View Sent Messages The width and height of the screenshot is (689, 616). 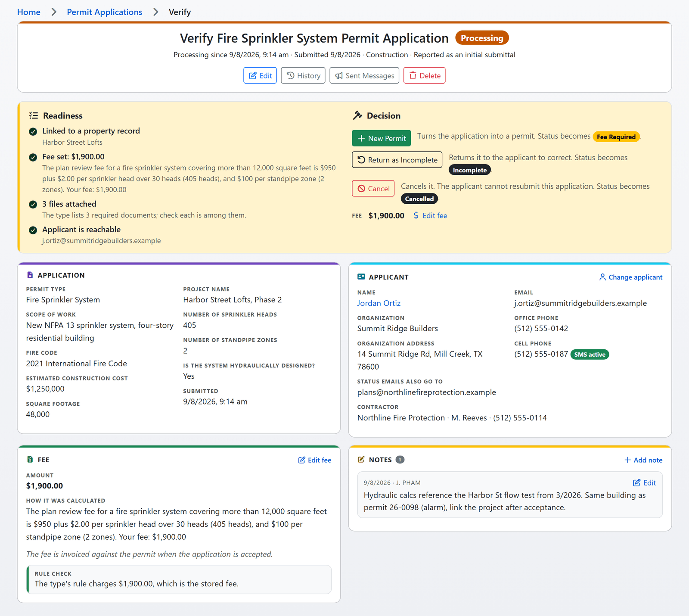364,75
